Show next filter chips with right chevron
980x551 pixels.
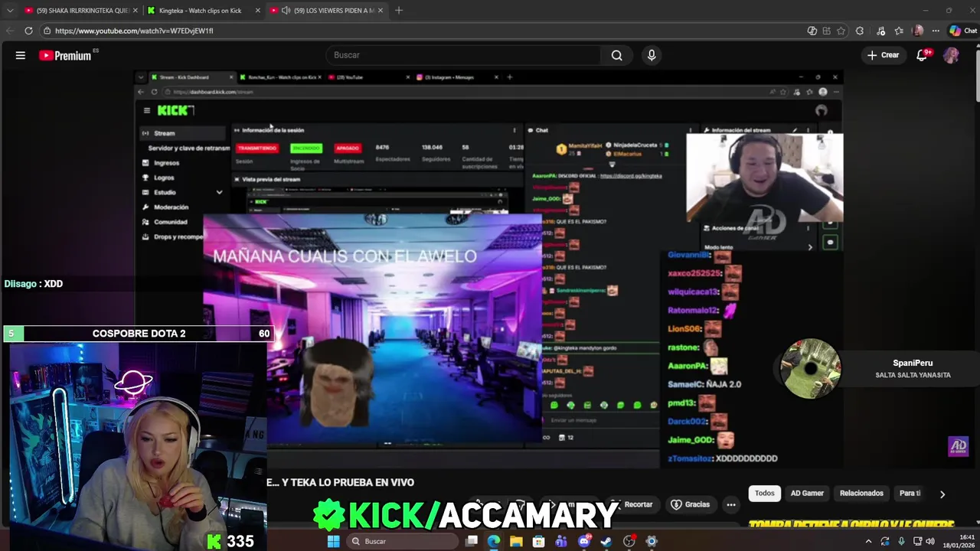942,494
